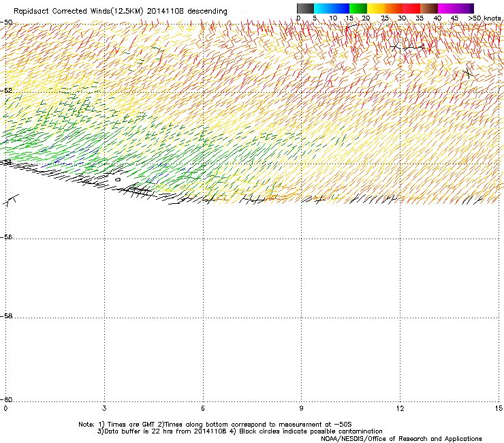Click the '-52' latitude axis label
504x443 pixels.
[x=7, y=91]
